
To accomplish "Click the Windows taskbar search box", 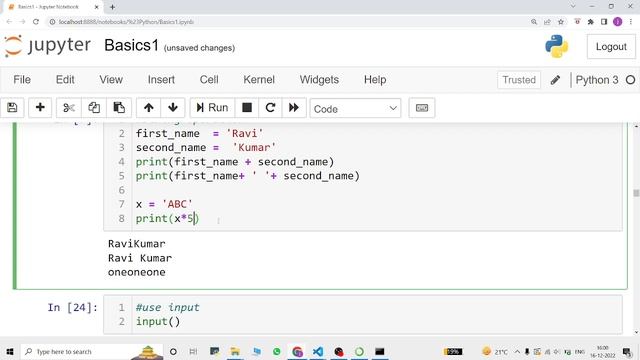I will point(91,351).
